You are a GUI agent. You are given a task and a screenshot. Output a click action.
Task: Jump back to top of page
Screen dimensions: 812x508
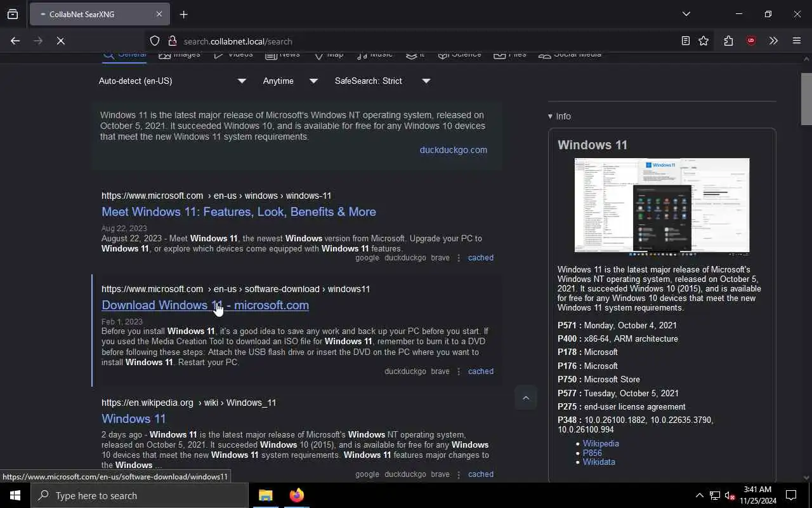click(x=525, y=398)
